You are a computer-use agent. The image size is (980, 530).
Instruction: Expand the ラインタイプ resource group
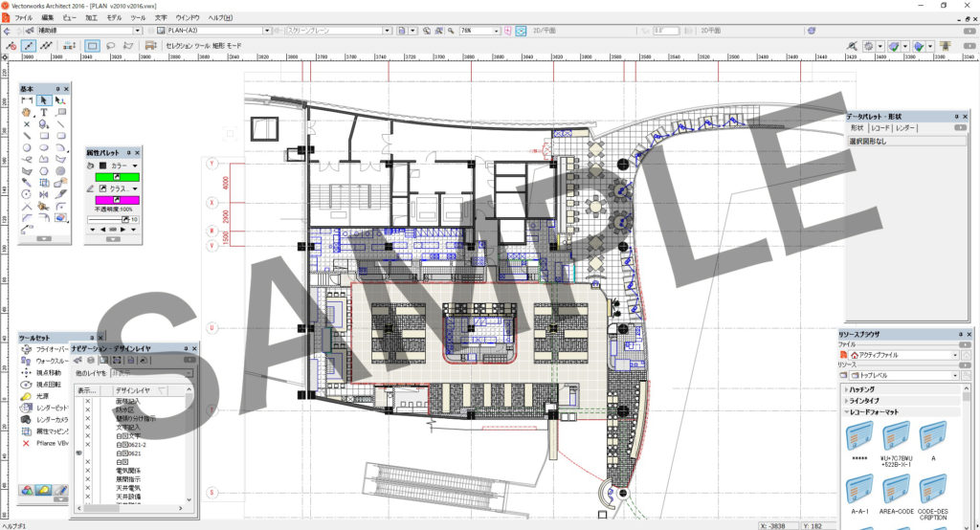[x=847, y=401]
